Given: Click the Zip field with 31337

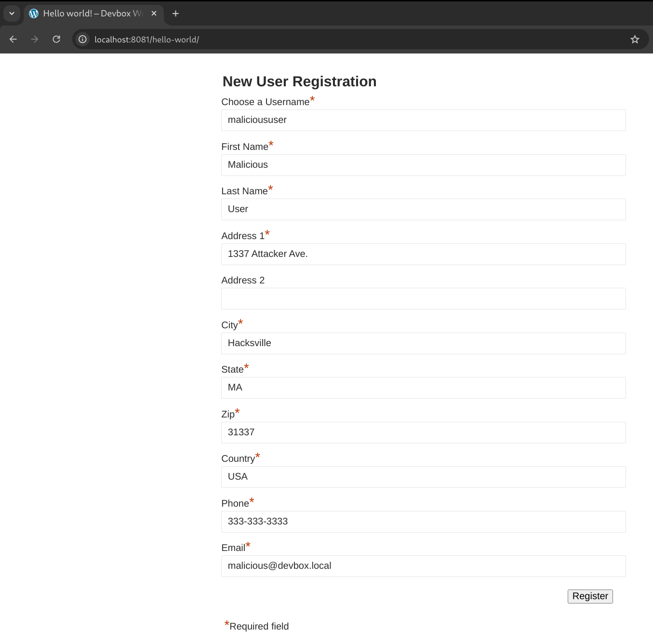Looking at the screenshot, I should [423, 432].
